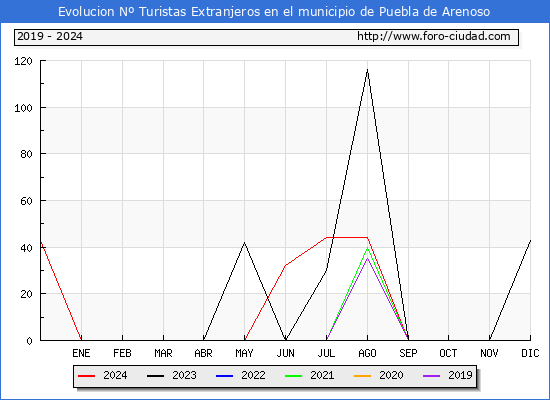The image size is (550, 400).
Task: Click the AGO month axis label
Action: click(x=367, y=353)
